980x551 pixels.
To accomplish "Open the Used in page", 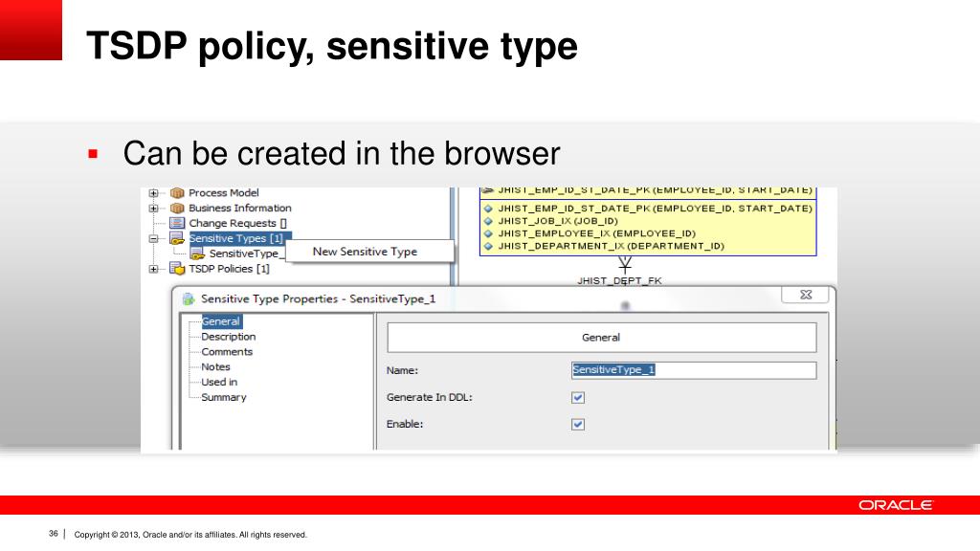I will click(x=219, y=383).
